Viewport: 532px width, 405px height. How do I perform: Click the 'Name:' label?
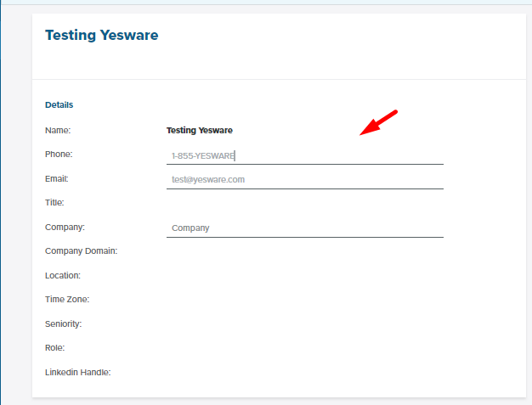point(58,131)
